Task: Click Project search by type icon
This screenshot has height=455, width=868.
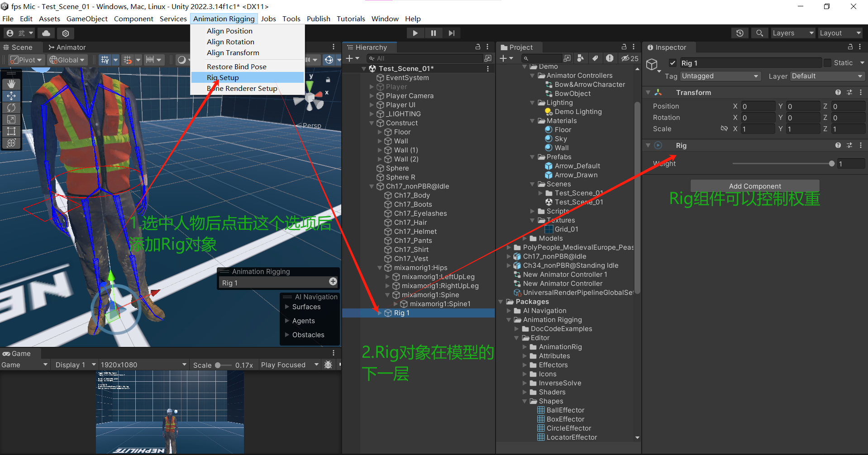Action: coord(581,58)
